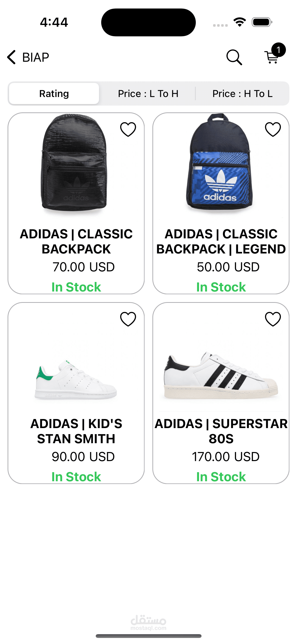The image size is (297, 644).
Task: Select Price : H To L sorting
Action: 242,93
